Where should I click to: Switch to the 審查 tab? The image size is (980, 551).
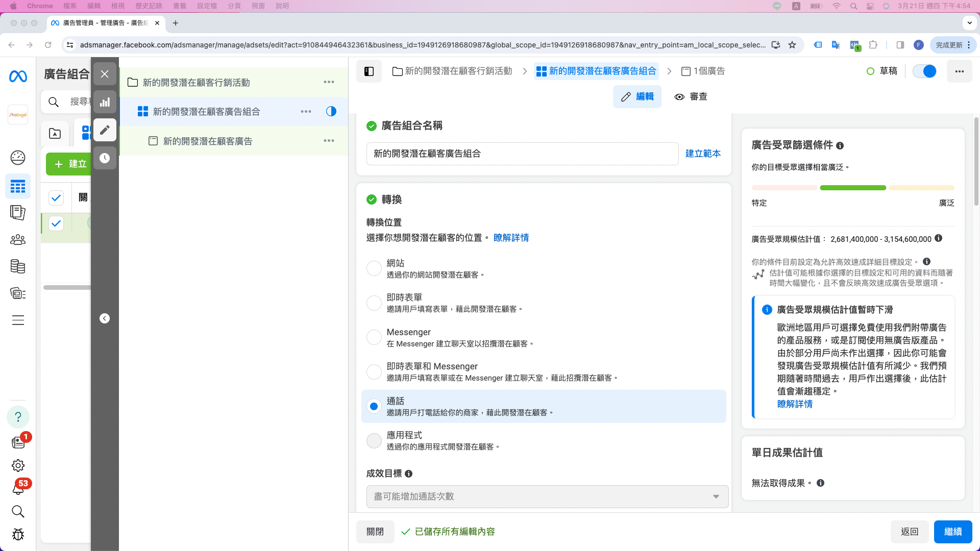[691, 96]
